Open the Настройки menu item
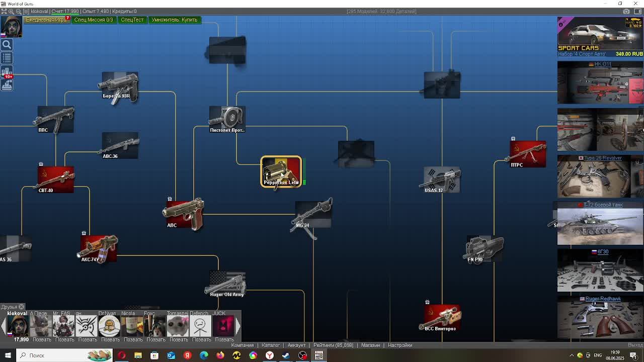This screenshot has width=644, height=362. click(400, 345)
